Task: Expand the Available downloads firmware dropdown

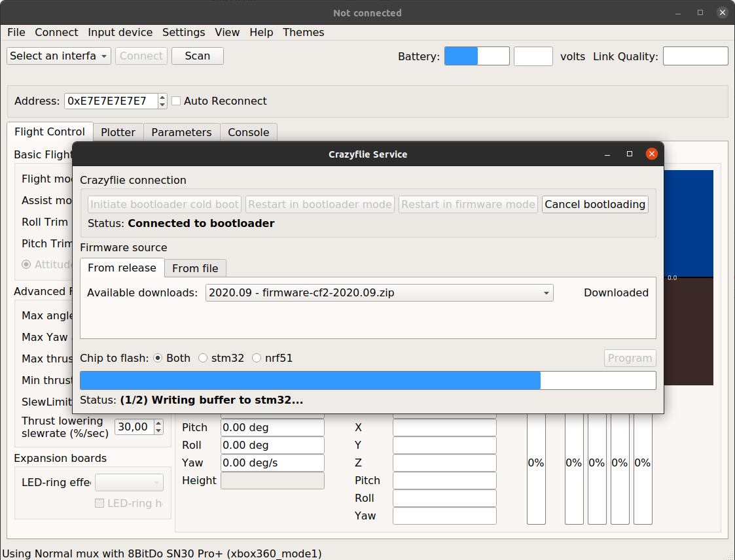Action: click(x=380, y=293)
